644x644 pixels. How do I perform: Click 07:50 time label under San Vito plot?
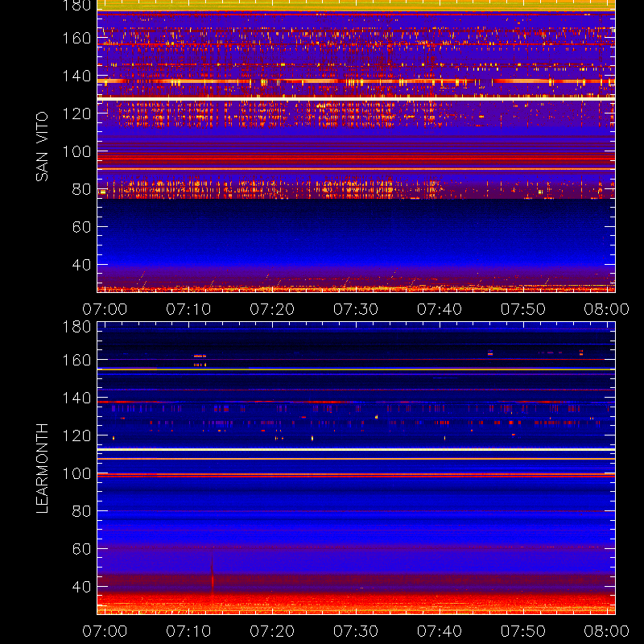(x=522, y=309)
